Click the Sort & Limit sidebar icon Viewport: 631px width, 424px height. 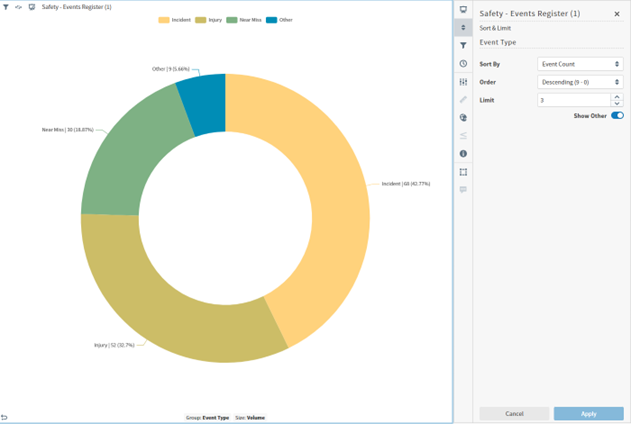(x=463, y=27)
